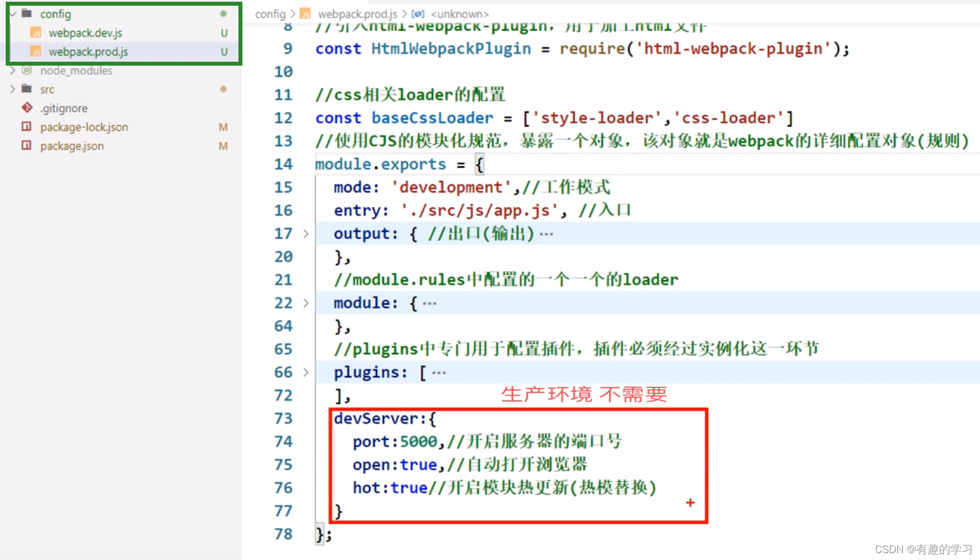Unfold the module block on line 22

(306, 303)
